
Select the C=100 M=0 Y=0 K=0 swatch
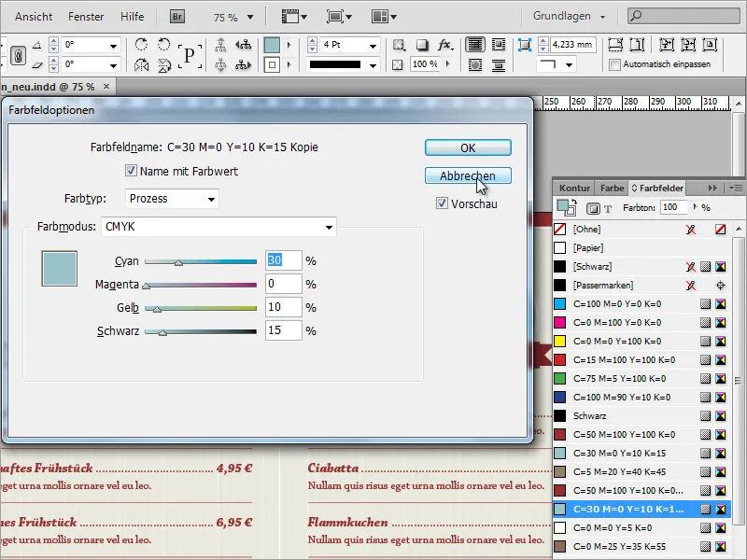click(x=641, y=304)
